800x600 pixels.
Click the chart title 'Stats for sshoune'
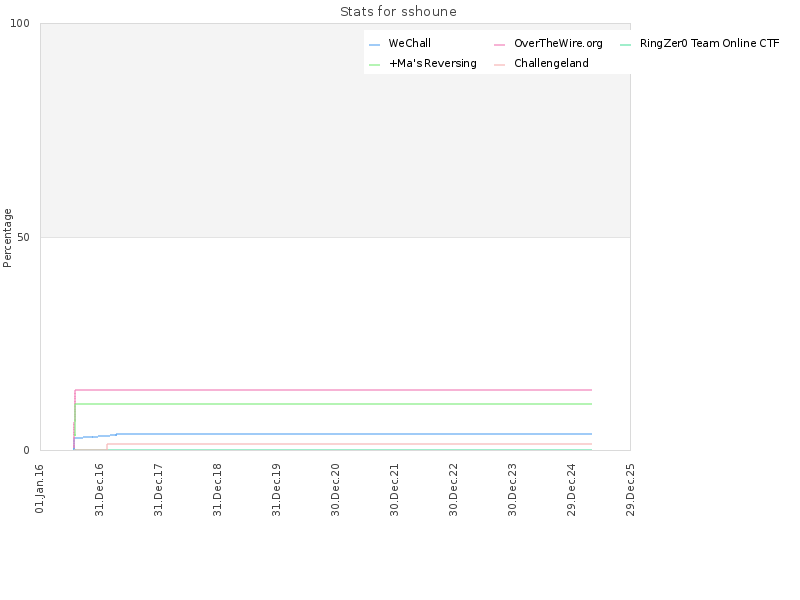coord(398,12)
